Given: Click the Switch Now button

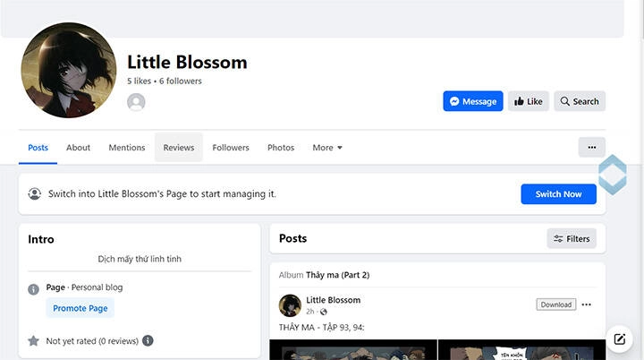Looking at the screenshot, I should click(558, 193).
